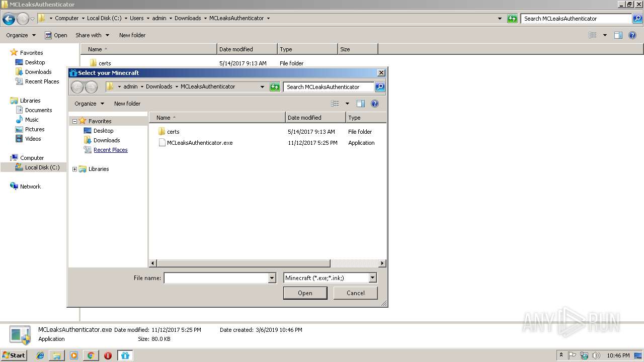
Task: Click Explorer window back arrow
Action: point(9,19)
